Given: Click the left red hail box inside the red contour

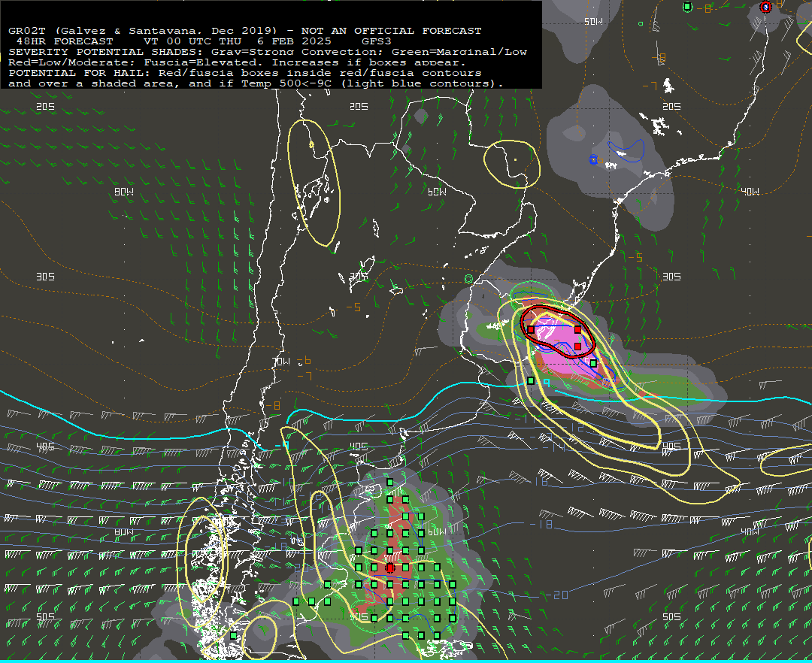Looking at the screenshot, I should [x=531, y=329].
